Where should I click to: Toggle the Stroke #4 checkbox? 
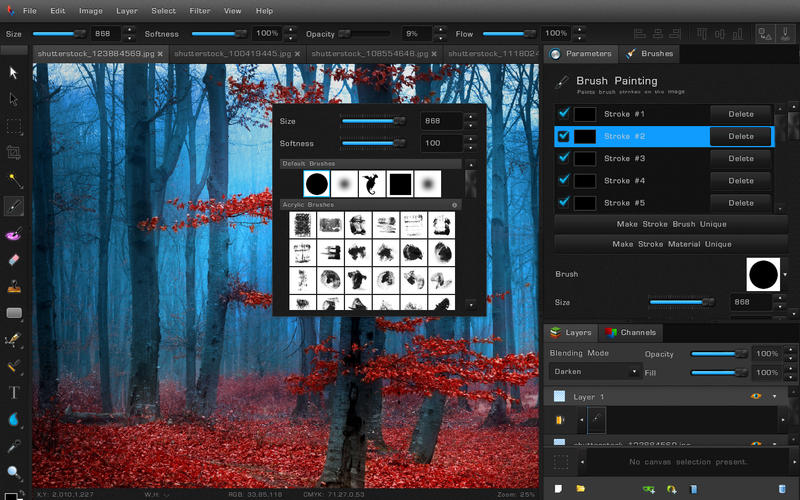563,181
